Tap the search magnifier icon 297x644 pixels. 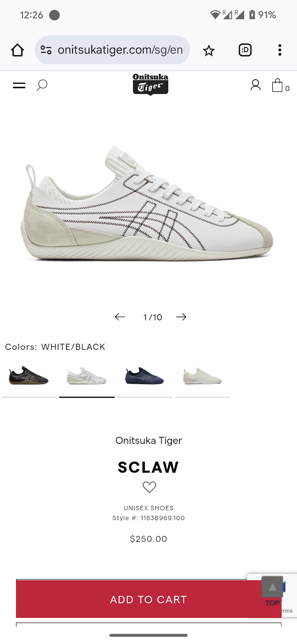pyautogui.click(x=42, y=85)
